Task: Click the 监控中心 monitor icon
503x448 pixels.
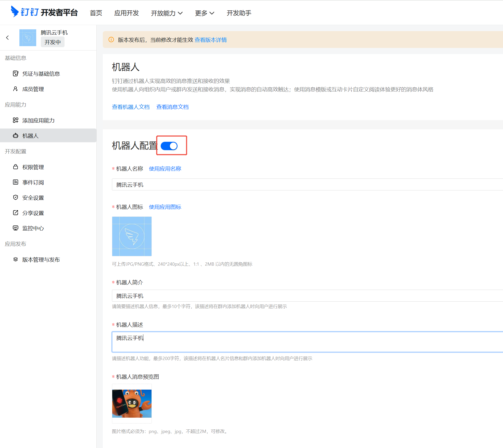Action: point(16,228)
